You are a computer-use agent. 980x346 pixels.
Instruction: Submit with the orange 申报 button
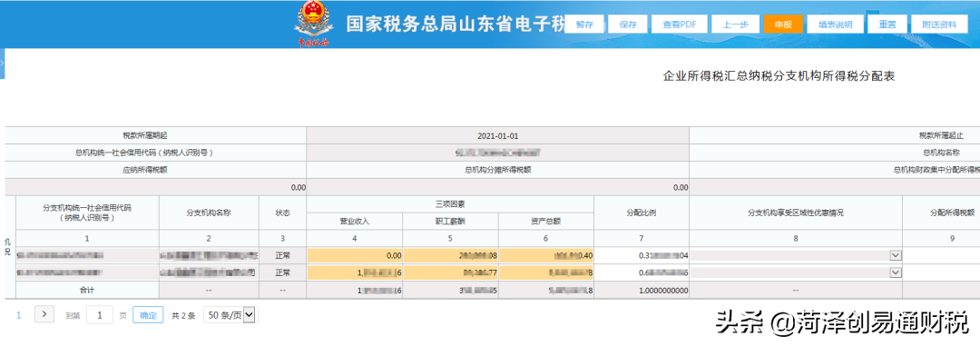[782, 25]
